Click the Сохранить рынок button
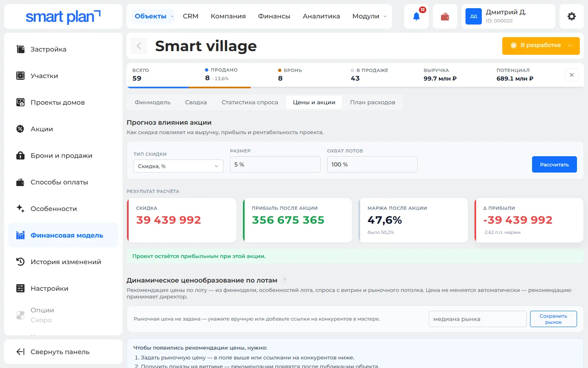The image size is (588, 368). point(553,319)
